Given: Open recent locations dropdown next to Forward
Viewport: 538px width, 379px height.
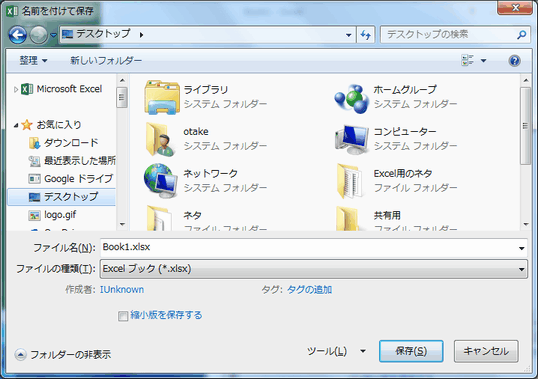Looking at the screenshot, I should tap(53, 35).
